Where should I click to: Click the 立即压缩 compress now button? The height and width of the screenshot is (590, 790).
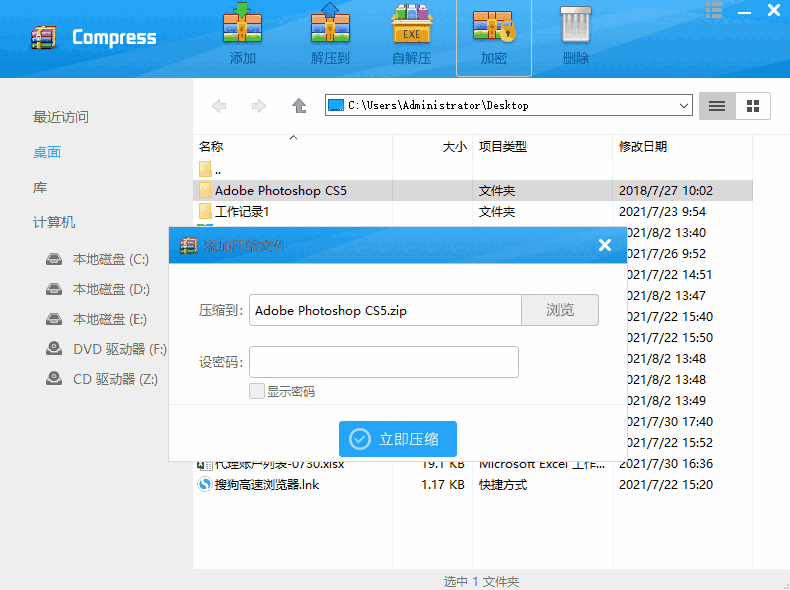398,439
